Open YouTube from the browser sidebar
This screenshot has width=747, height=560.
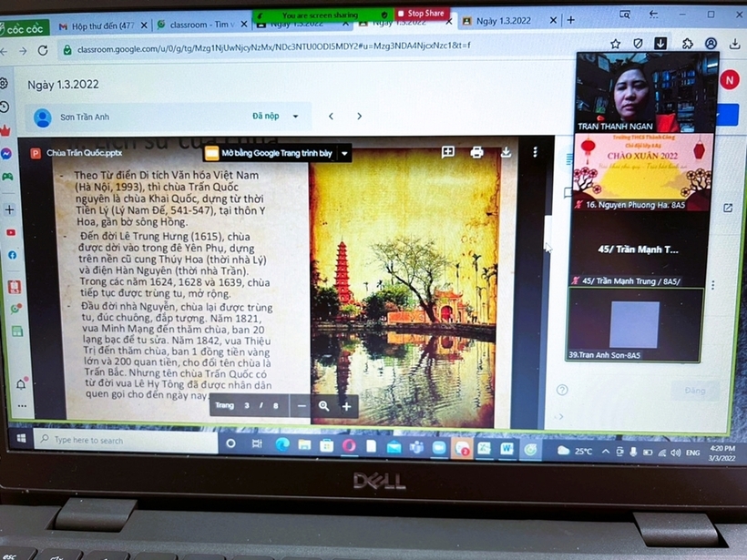(10, 232)
